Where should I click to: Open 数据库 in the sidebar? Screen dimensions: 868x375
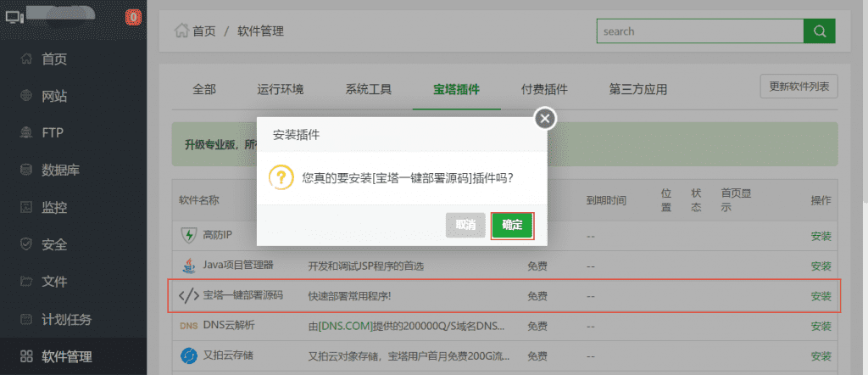[x=61, y=170]
